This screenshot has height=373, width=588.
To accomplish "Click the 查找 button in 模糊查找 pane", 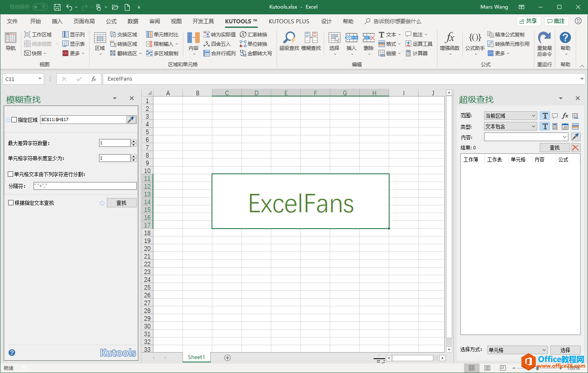I will (122, 202).
